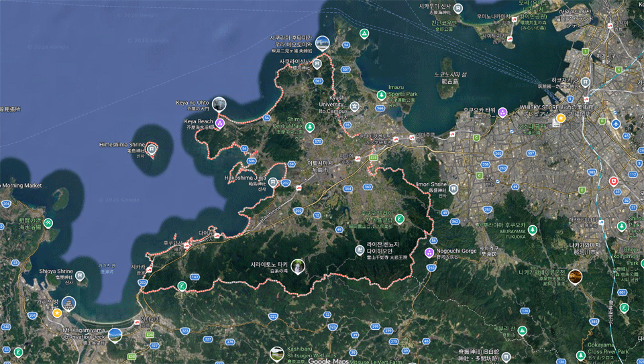Click the Shioya Shrine marker
644x364 pixels.
tap(80, 276)
